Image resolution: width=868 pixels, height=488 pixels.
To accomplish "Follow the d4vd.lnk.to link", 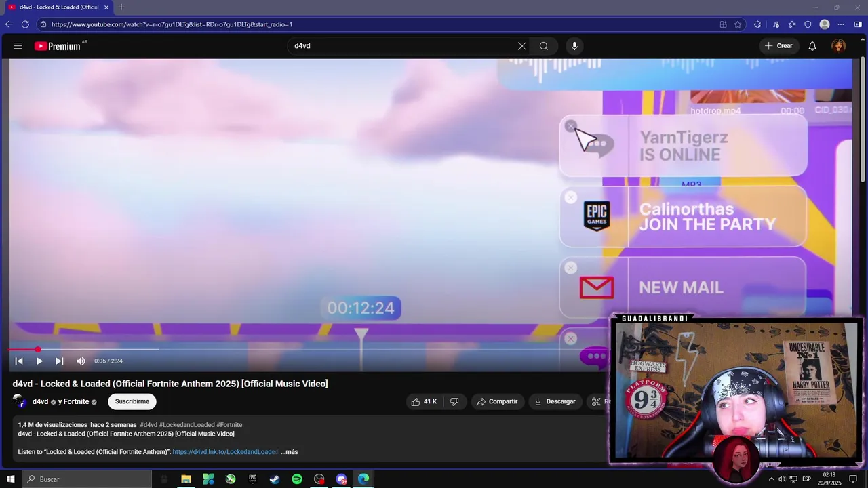I will pyautogui.click(x=225, y=452).
